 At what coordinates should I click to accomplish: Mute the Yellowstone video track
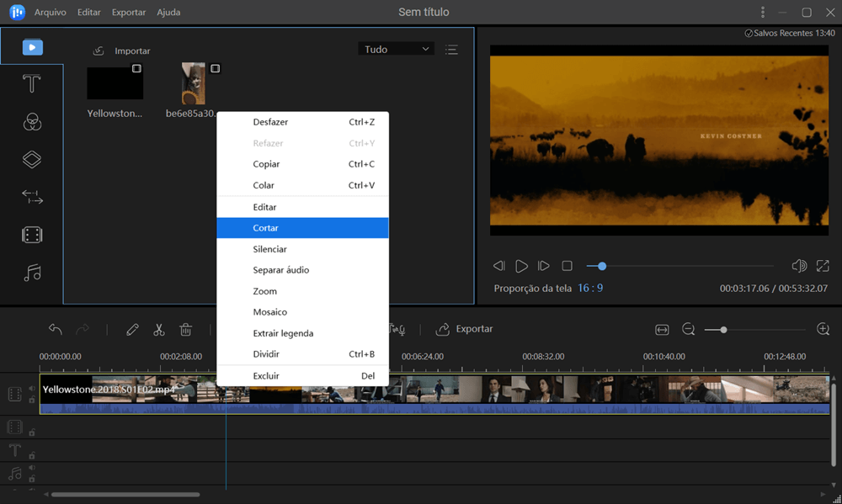click(x=32, y=388)
